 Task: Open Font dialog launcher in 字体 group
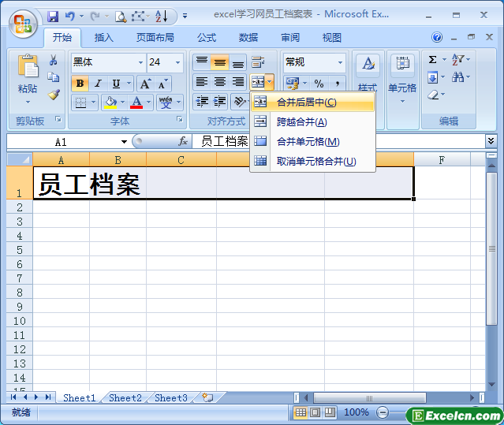pyautogui.click(x=180, y=119)
